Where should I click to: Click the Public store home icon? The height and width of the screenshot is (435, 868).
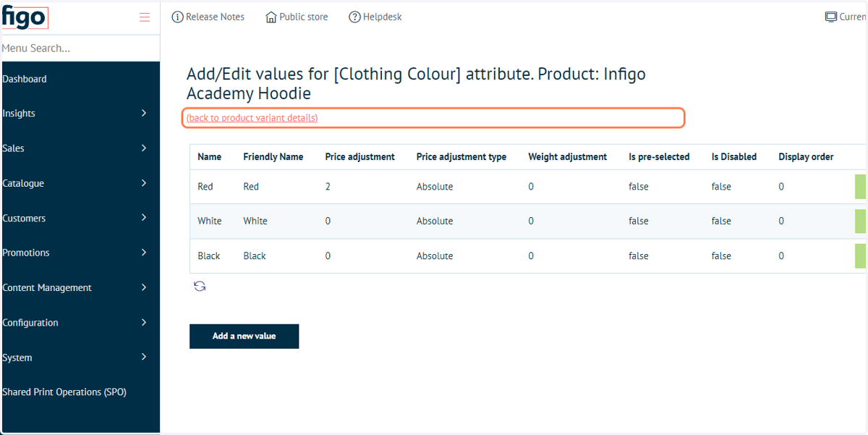(x=271, y=17)
